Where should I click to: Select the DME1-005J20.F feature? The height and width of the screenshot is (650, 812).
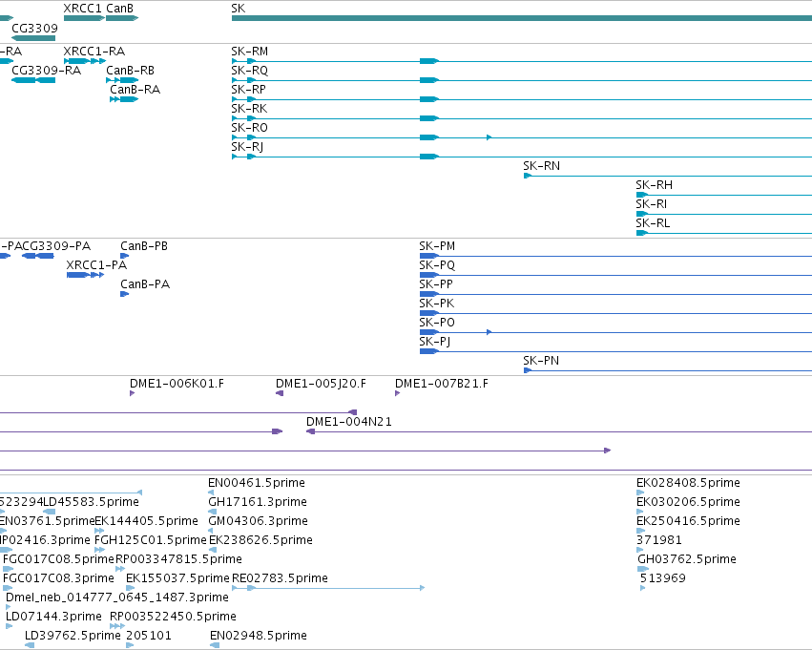pyautogui.click(x=280, y=393)
